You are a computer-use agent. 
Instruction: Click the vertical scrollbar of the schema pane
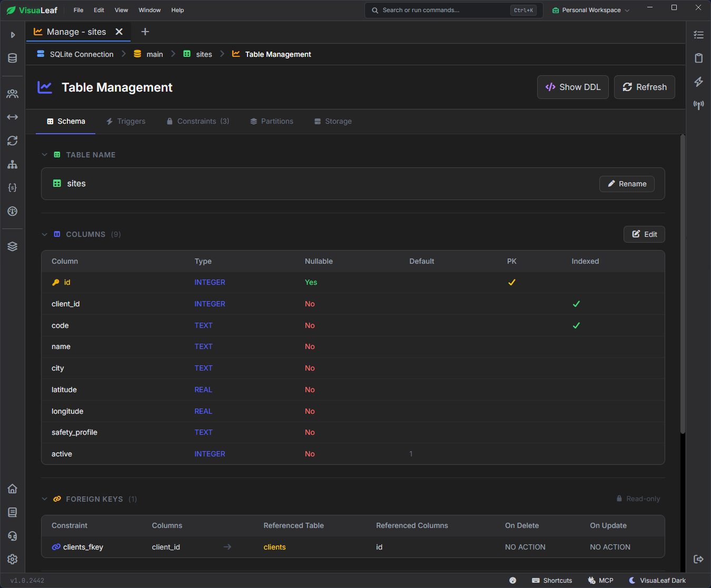pos(683,284)
